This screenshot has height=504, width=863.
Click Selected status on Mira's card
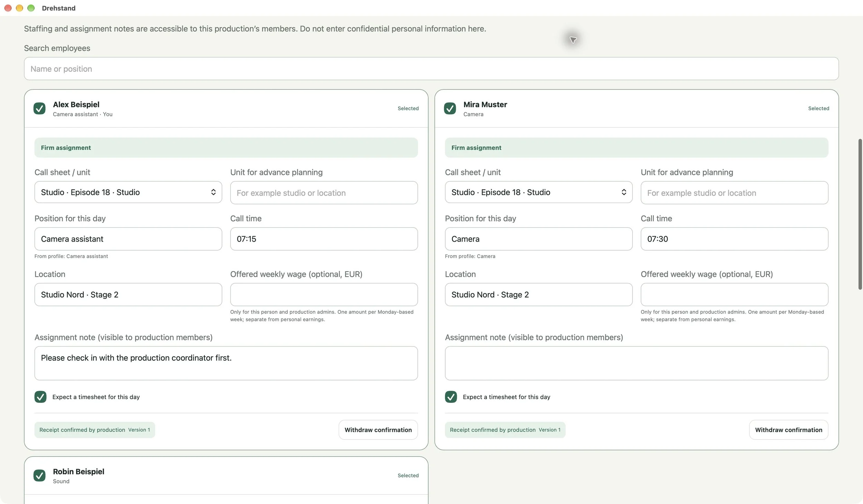pos(818,108)
